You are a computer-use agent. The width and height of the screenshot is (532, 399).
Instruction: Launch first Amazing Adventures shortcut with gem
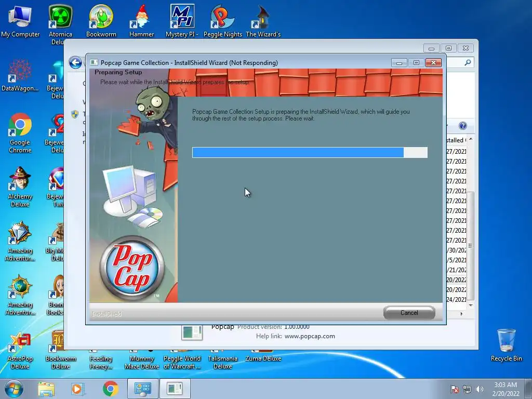click(20, 241)
